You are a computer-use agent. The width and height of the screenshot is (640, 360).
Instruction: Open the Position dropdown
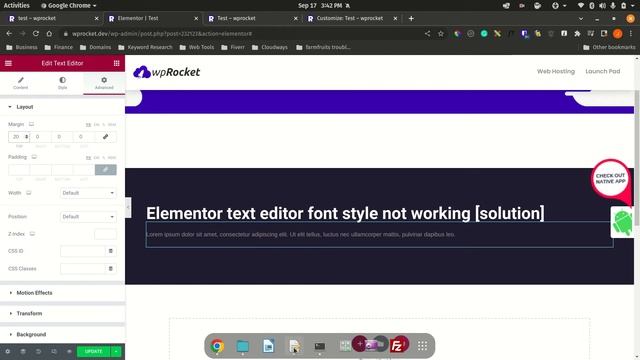[88, 217]
